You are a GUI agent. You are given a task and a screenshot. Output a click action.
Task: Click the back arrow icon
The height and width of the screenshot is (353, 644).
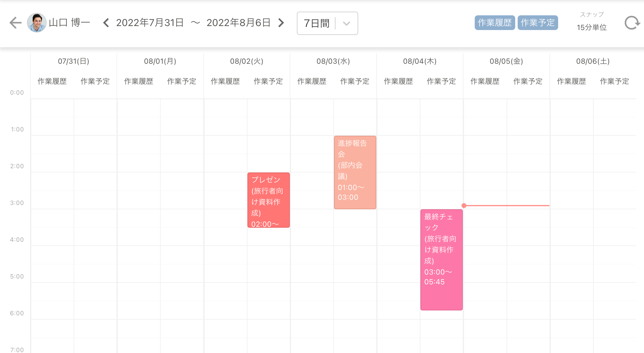click(15, 23)
